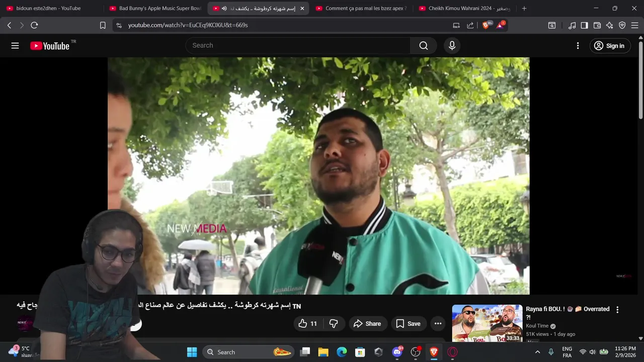Image resolution: width=644 pixels, height=362 pixels.
Task: Open the Rayna fi BOU video thumbnail
Action: 487,323
